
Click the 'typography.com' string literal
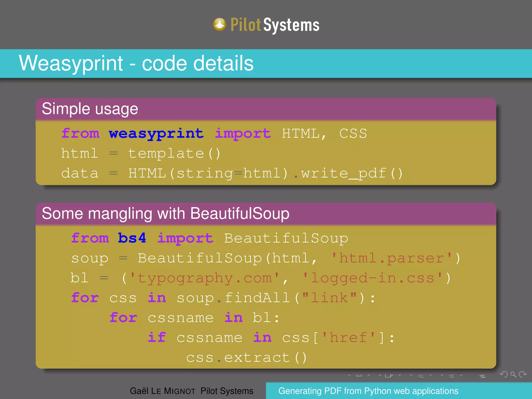[204, 278]
